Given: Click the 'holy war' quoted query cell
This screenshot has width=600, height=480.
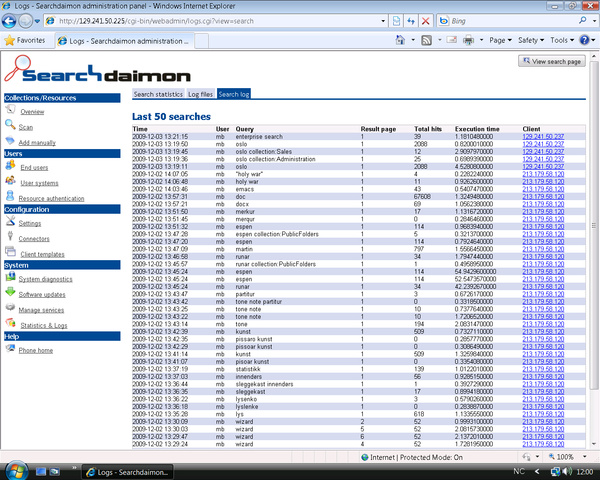Looking at the screenshot, I should tap(249, 174).
